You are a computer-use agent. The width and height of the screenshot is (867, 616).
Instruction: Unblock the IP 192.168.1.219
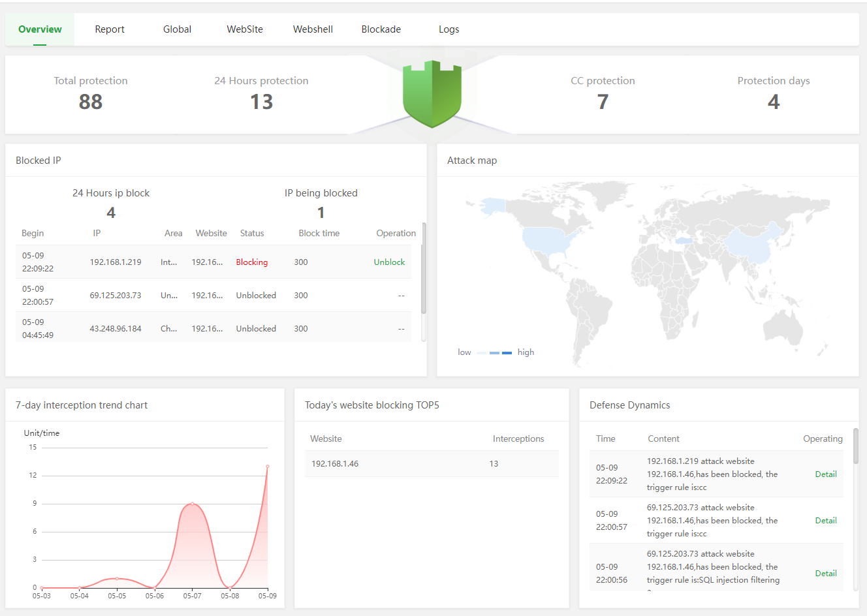click(389, 262)
